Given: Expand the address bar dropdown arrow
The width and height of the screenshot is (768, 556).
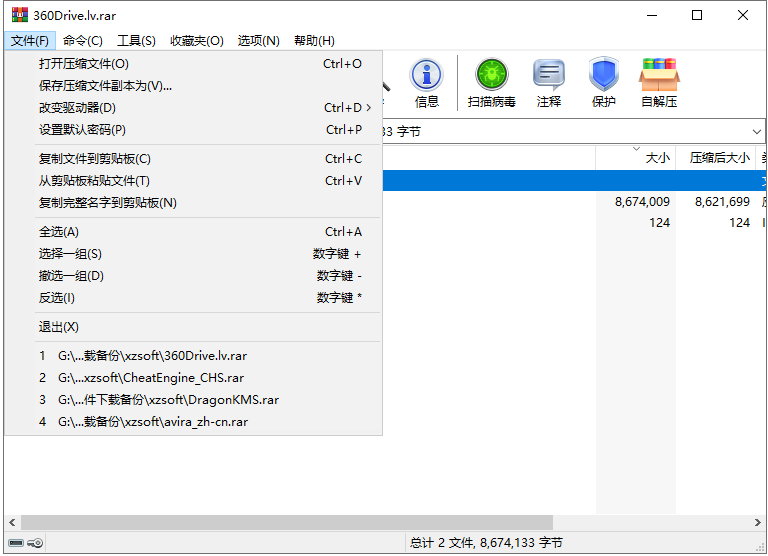Looking at the screenshot, I should click(x=756, y=131).
